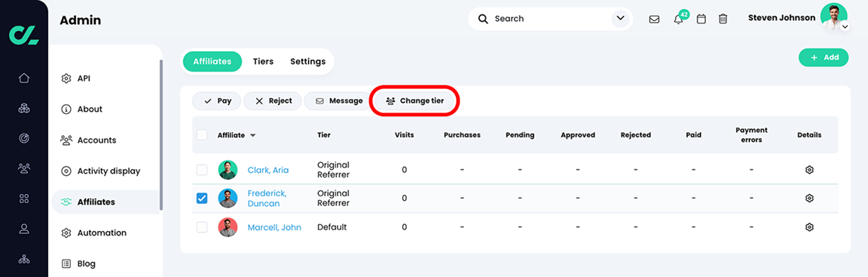Open the user menu chevron beside avatar
Screen dimensions: 868x277
845,26
